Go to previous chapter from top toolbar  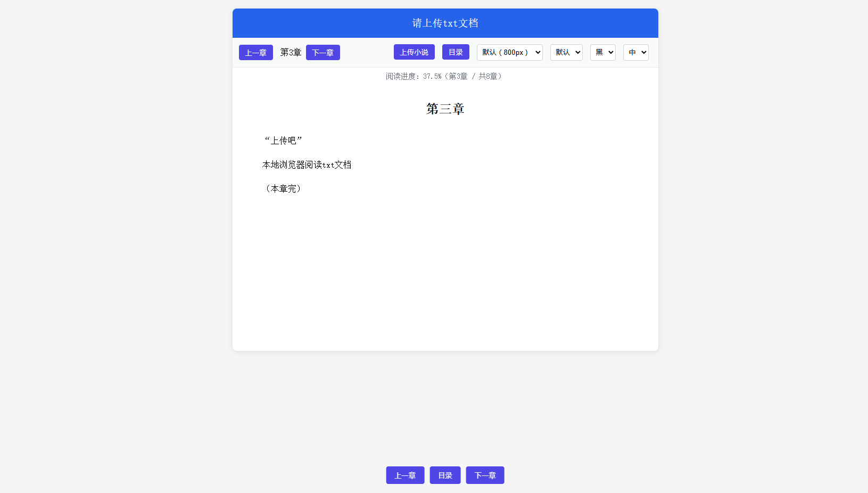click(255, 53)
